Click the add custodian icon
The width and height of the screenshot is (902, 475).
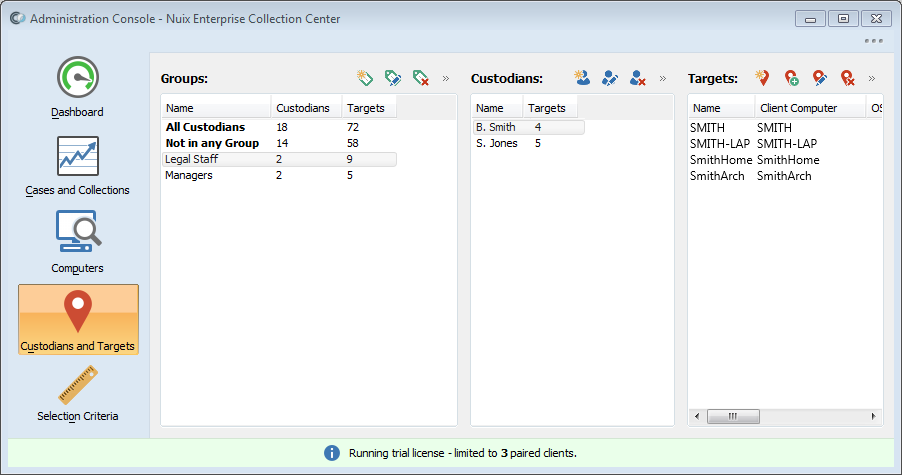(x=582, y=78)
